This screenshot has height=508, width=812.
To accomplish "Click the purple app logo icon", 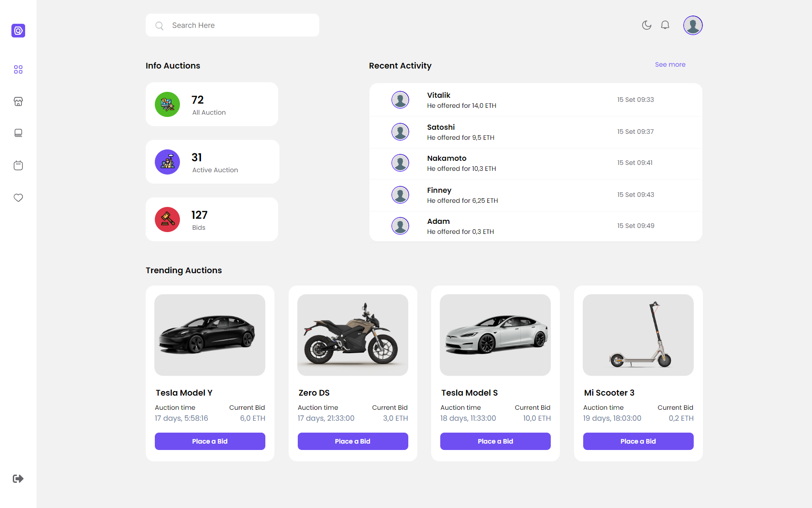I will [x=18, y=31].
